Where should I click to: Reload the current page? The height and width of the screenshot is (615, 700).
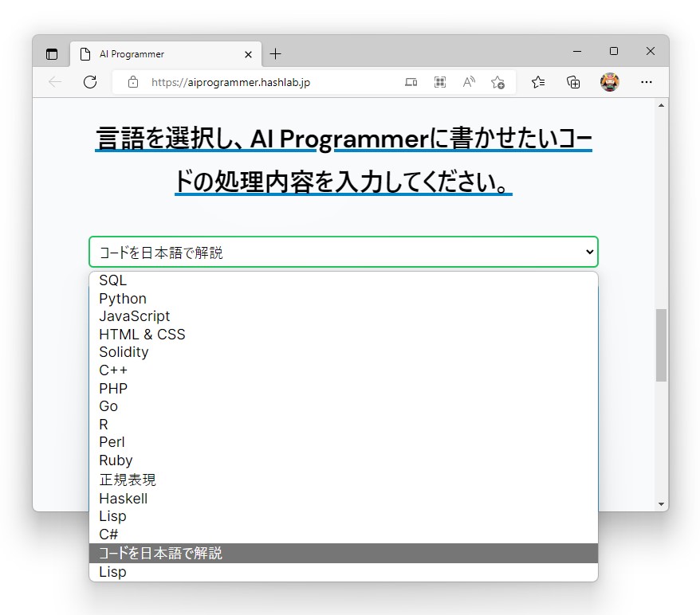[90, 82]
